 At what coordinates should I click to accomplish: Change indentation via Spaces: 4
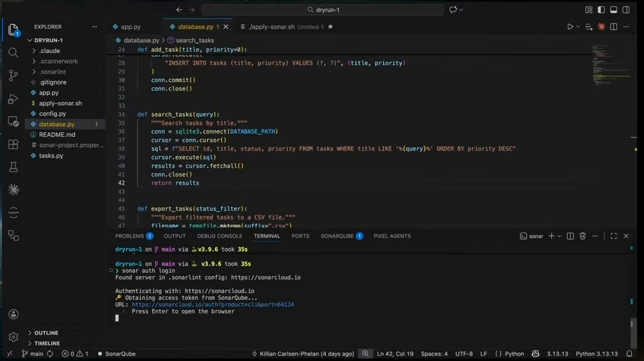434,354
